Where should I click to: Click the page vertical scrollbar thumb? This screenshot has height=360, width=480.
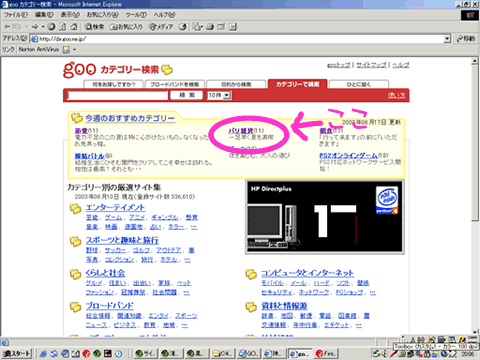pos(475,142)
